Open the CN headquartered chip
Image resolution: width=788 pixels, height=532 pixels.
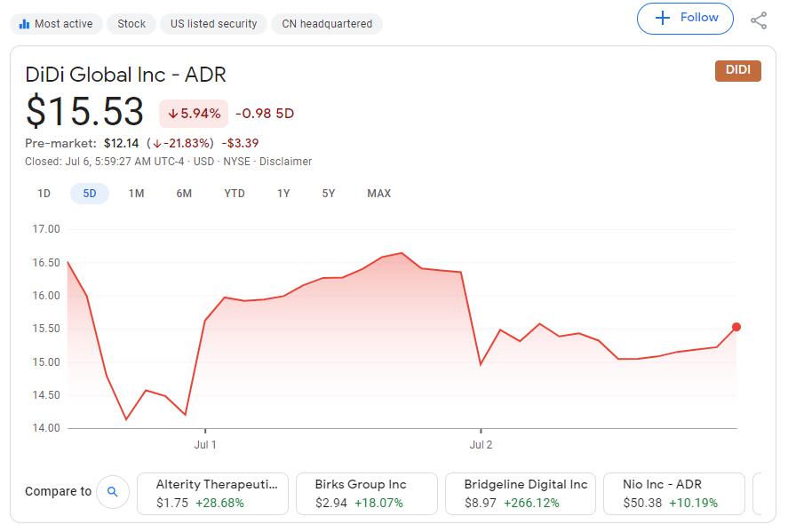(x=327, y=24)
